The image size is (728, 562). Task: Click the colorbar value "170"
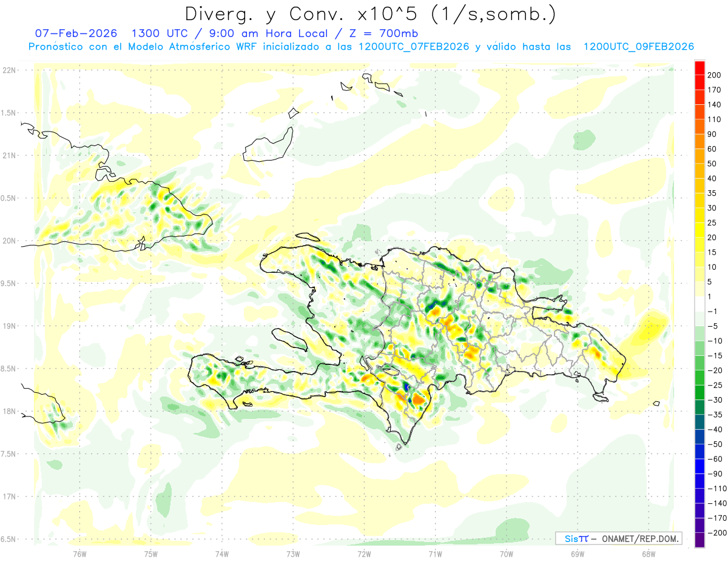pos(715,90)
